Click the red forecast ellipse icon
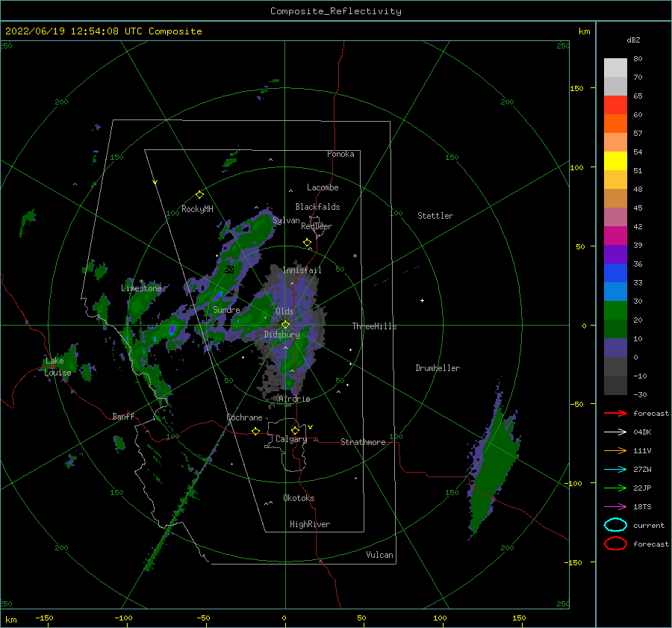Viewport: 672px width, 628px height. click(615, 544)
